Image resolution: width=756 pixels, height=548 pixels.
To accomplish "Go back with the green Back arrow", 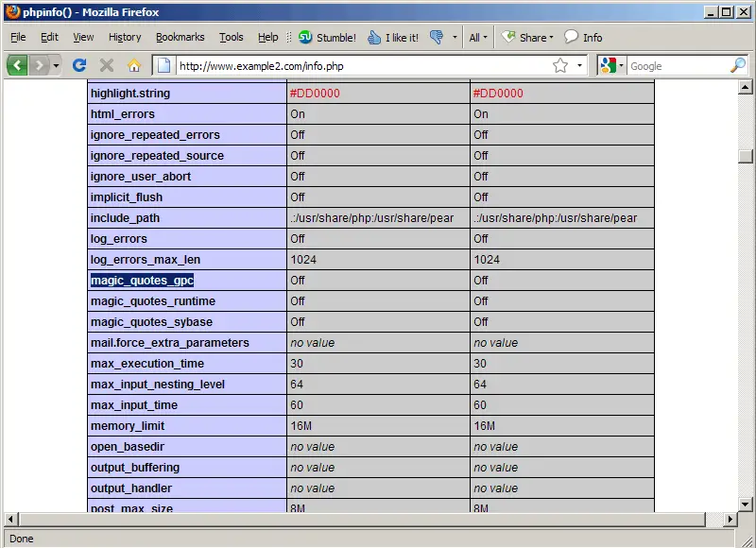I will click(17, 65).
